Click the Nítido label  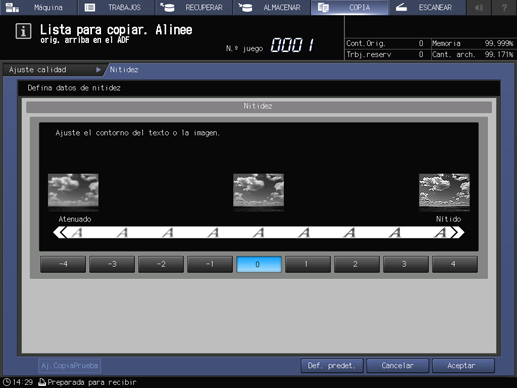point(448,219)
